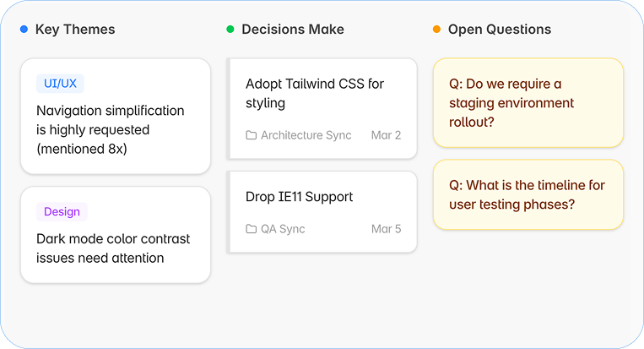This screenshot has width=644, height=349.
Task: Select the UI/UX tag badge
Action: click(60, 84)
